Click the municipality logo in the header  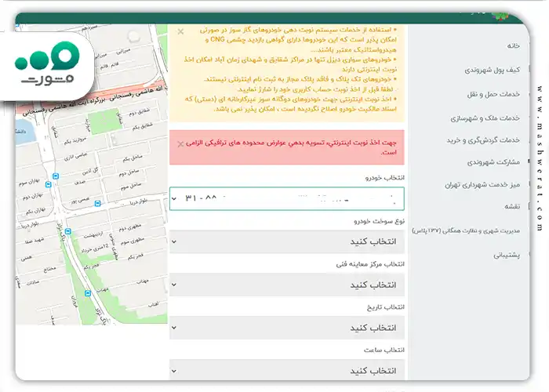point(500,16)
